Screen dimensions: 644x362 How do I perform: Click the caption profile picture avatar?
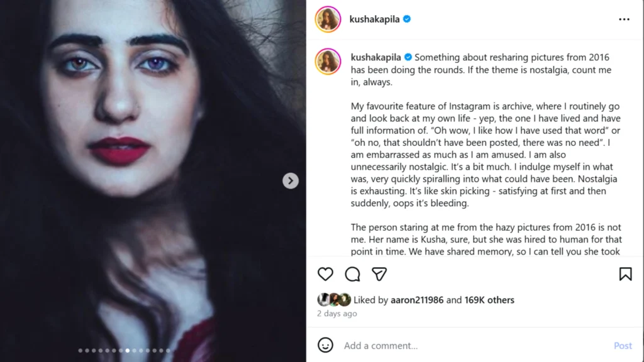[x=328, y=62]
